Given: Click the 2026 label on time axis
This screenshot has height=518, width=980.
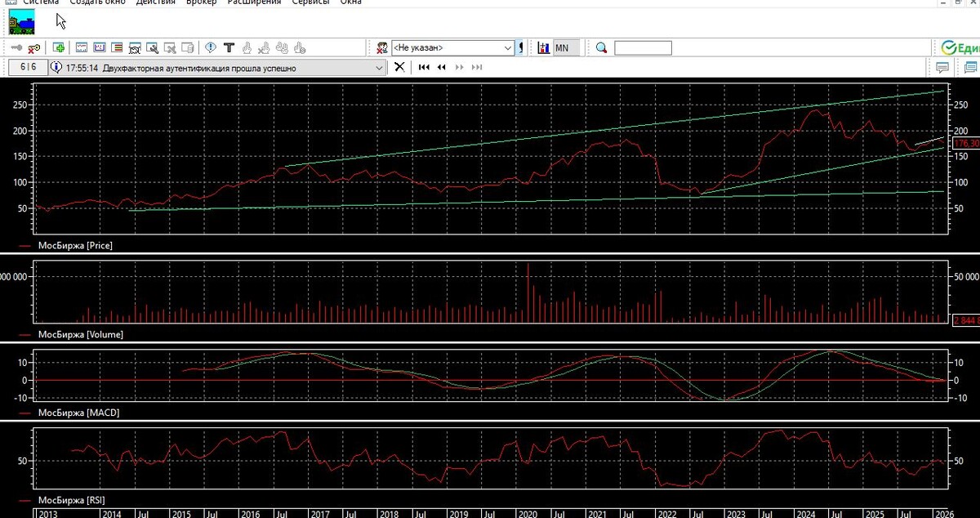Looking at the screenshot, I should coord(944,514).
